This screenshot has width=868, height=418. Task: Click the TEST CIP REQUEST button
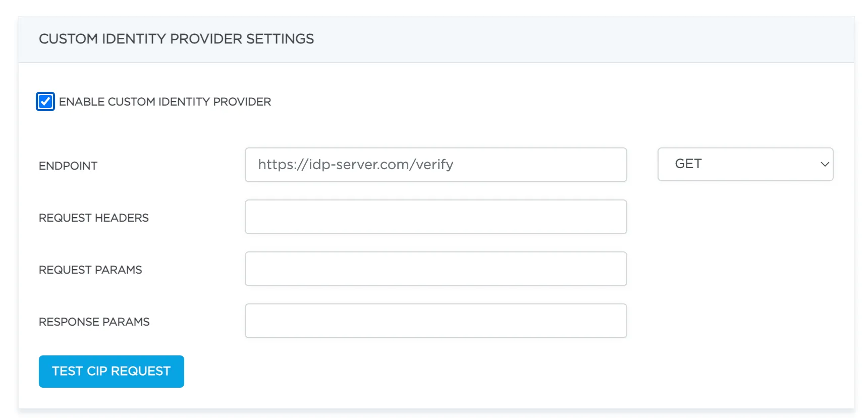pos(111,371)
